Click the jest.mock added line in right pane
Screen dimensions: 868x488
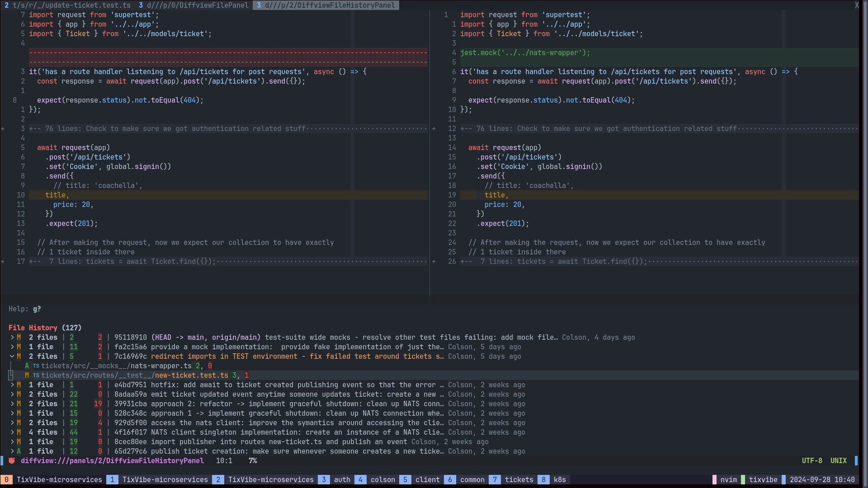(525, 53)
